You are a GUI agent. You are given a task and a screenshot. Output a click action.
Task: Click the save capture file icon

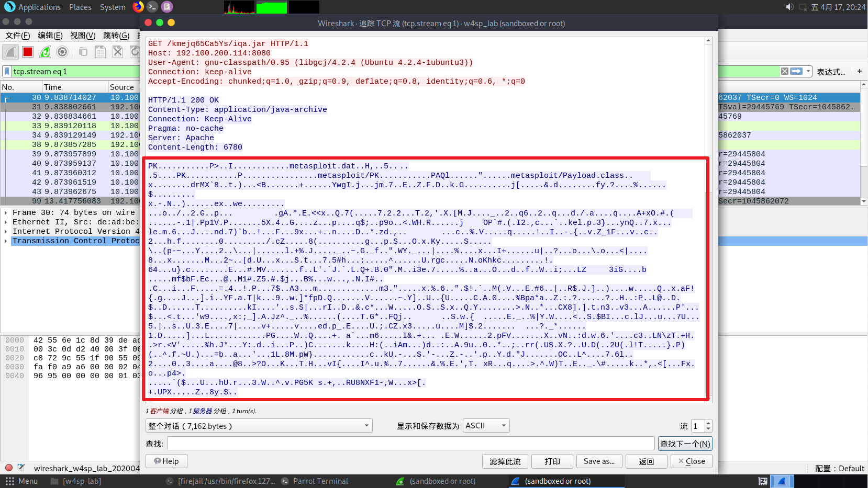tap(101, 52)
